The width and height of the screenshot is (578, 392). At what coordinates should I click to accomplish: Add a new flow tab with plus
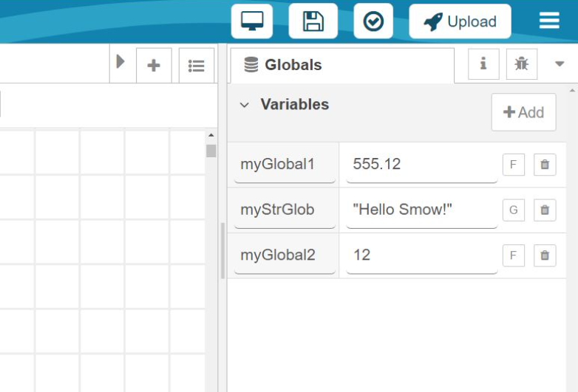(x=154, y=66)
